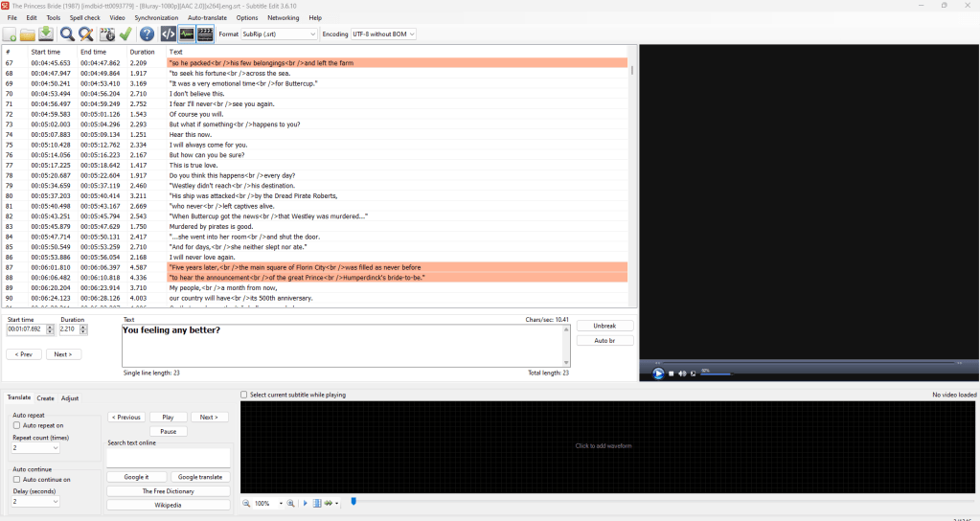The image size is (980, 521).
Task: Click the green checkmark spell check icon
Action: coord(125,34)
